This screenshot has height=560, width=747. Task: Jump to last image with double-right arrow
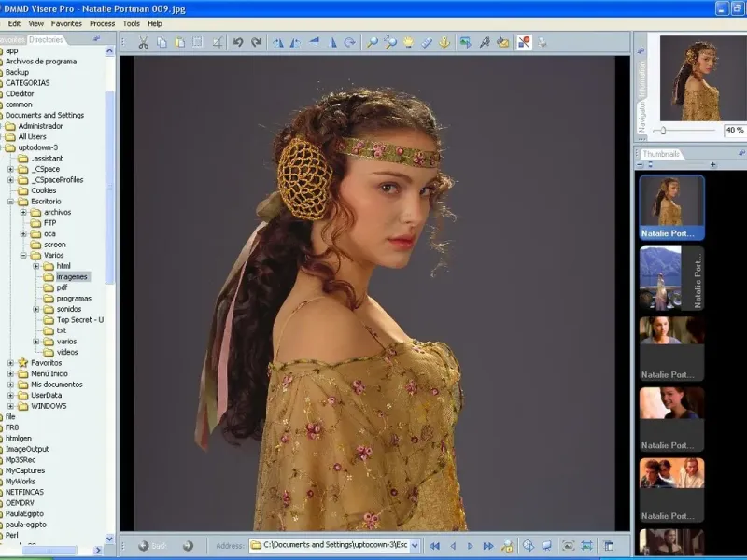click(x=488, y=546)
